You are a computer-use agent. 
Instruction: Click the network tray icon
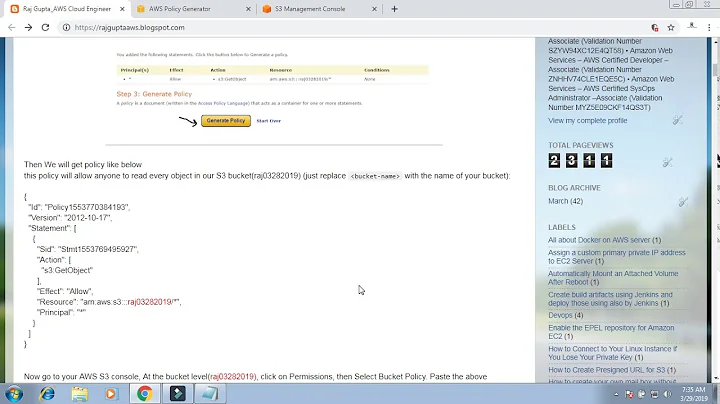click(x=654, y=394)
